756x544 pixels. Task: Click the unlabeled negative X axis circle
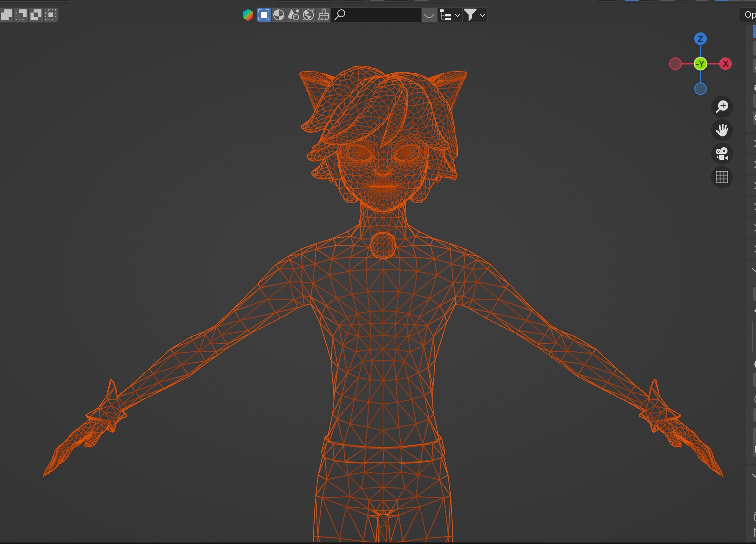click(x=675, y=64)
